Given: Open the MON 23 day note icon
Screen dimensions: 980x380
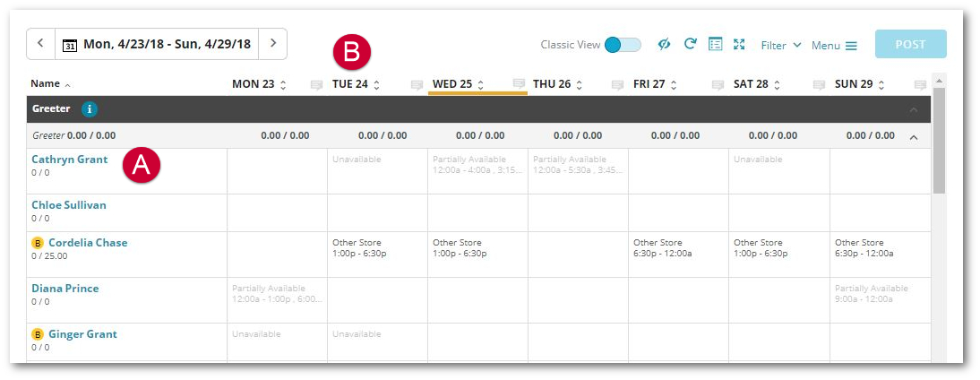Looking at the screenshot, I should click(x=317, y=85).
